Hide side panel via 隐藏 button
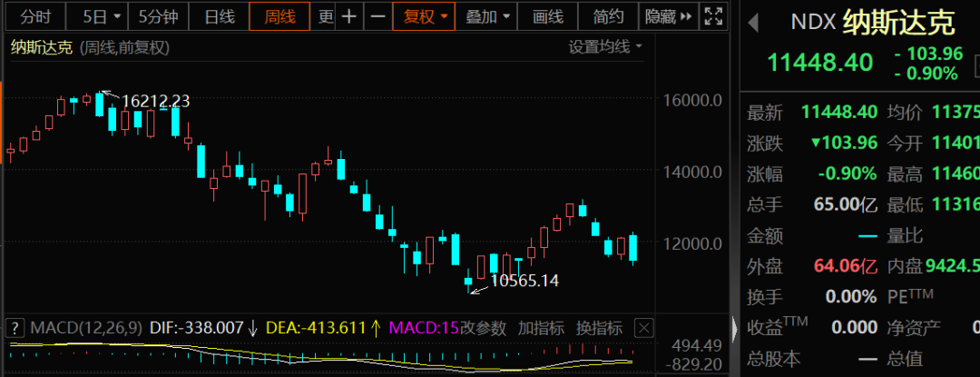 668,16
